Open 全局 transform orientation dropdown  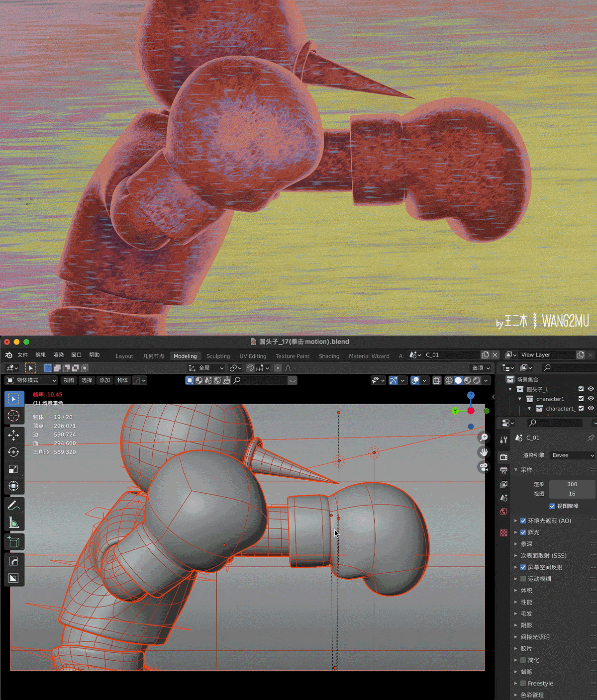[206, 368]
